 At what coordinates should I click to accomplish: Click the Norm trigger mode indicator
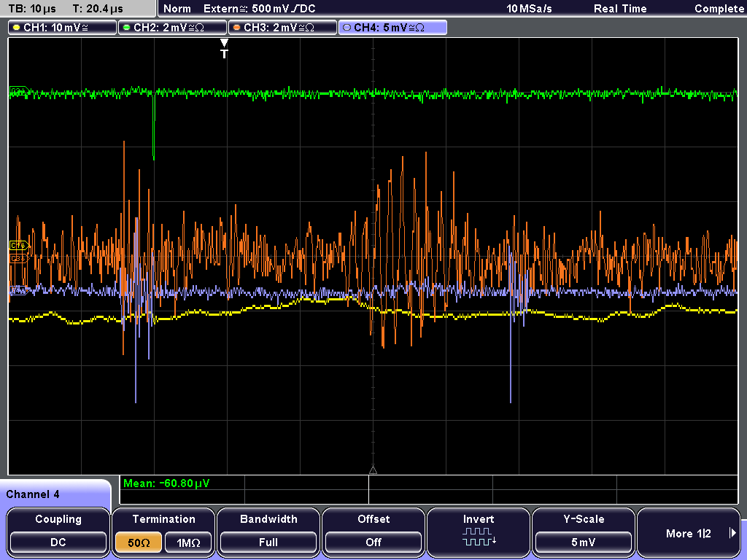click(177, 9)
